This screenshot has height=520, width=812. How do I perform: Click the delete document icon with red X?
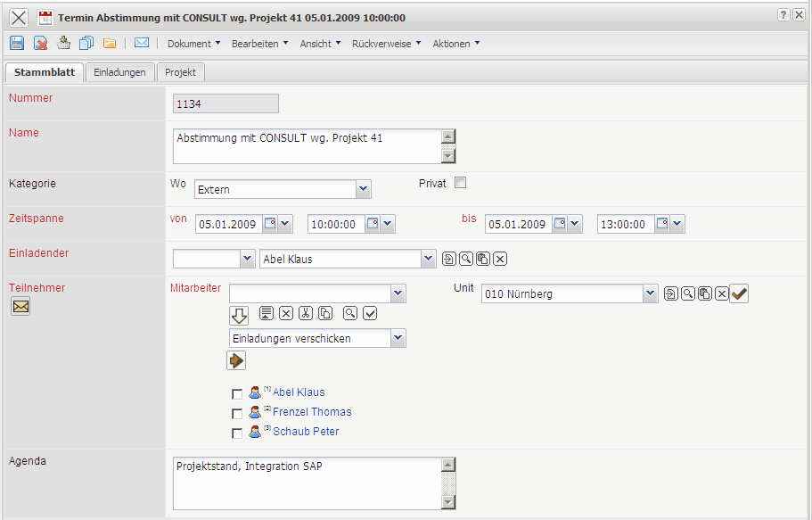[x=40, y=43]
